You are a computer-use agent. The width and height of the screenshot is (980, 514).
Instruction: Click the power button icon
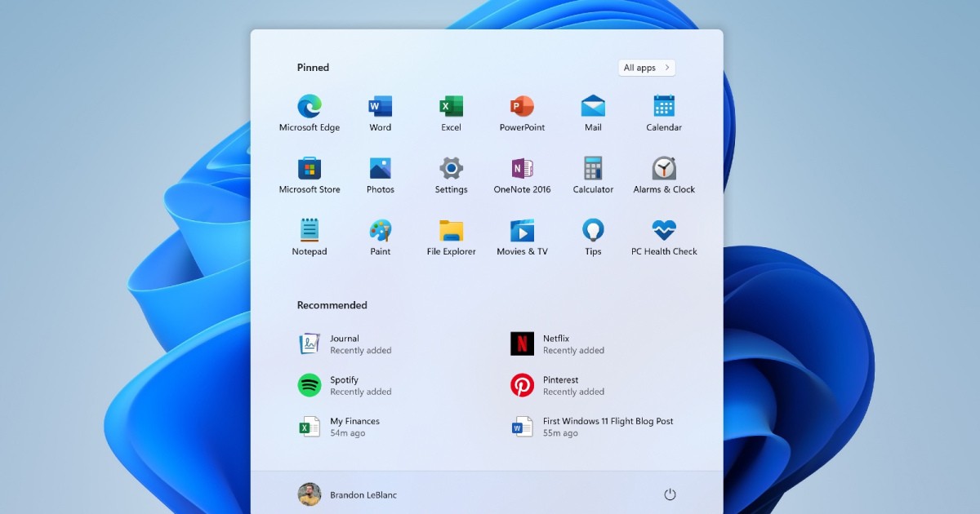(x=670, y=494)
